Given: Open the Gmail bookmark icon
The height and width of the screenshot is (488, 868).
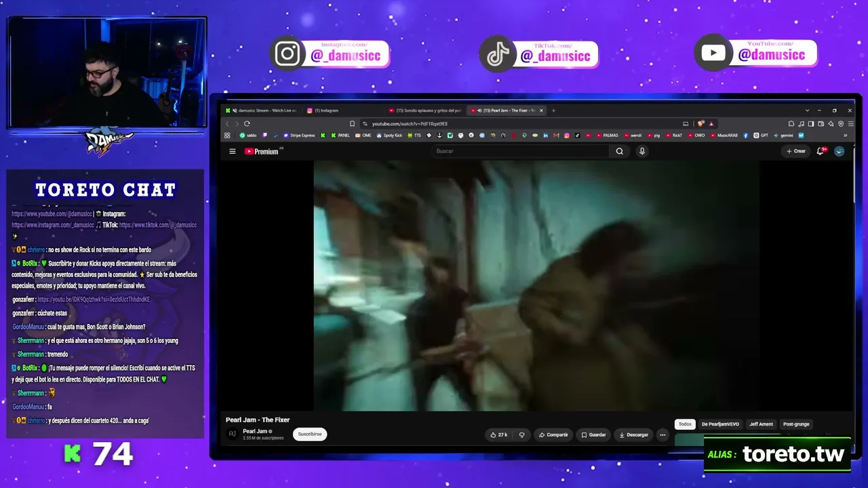Looking at the screenshot, I should pyautogui.click(x=556, y=136).
